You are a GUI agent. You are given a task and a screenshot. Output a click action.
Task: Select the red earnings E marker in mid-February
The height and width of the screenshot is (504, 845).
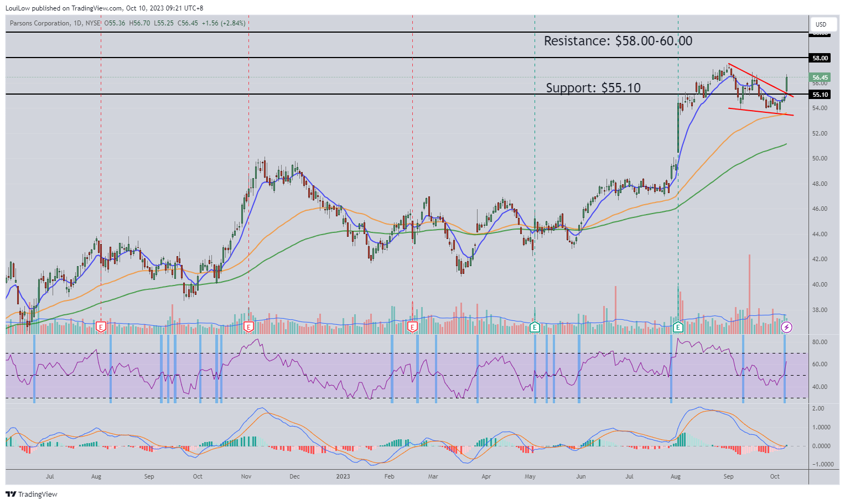tap(412, 327)
